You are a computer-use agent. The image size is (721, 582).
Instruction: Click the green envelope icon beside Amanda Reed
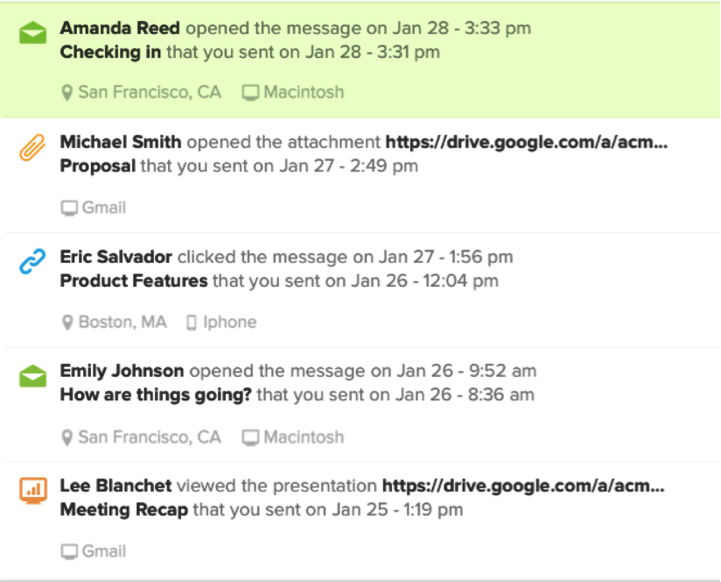[x=33, y=33]
